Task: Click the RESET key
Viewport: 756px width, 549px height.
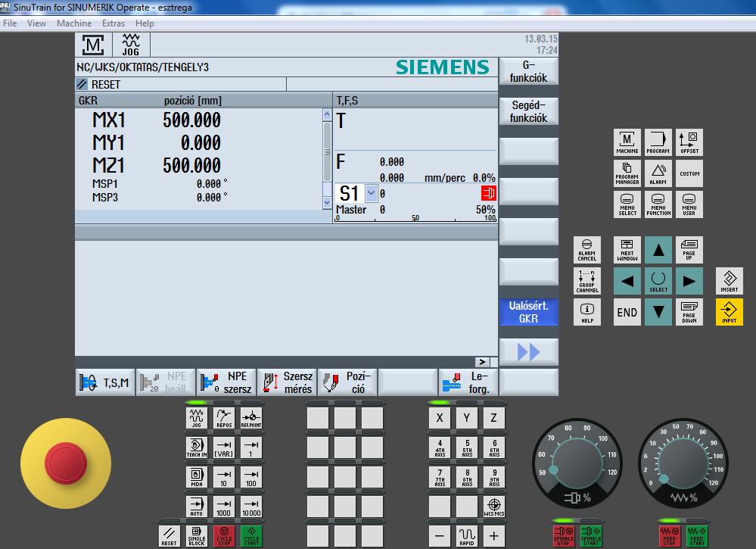Action: pyautogui.click(x=169, y=536)
